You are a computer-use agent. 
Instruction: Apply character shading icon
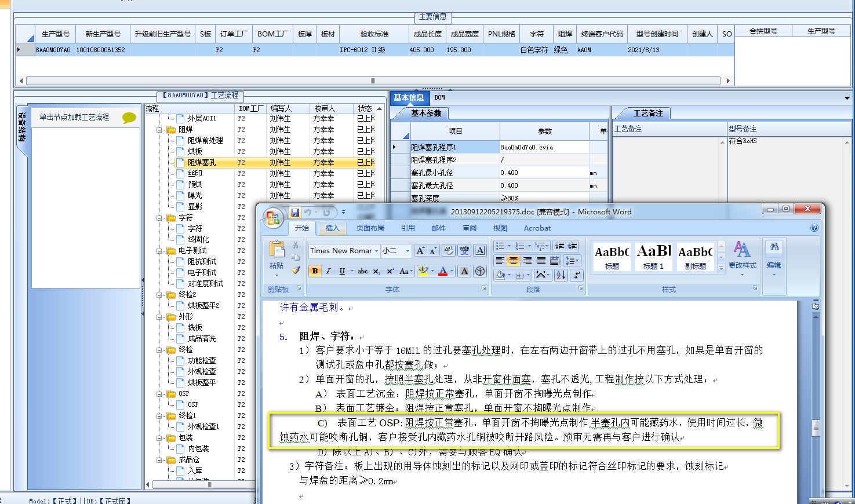(x=464, y=271)
